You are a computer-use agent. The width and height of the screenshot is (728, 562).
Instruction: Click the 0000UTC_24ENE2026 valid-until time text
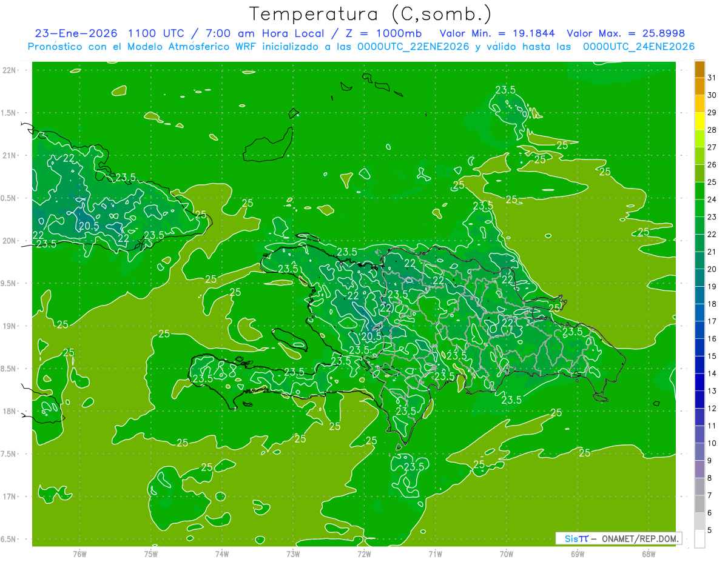click(x=638, y=47)
